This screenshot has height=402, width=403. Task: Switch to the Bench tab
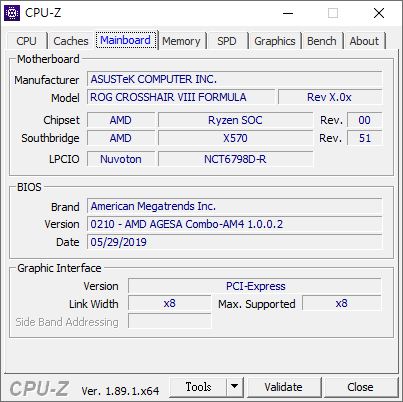click(322, 41)
